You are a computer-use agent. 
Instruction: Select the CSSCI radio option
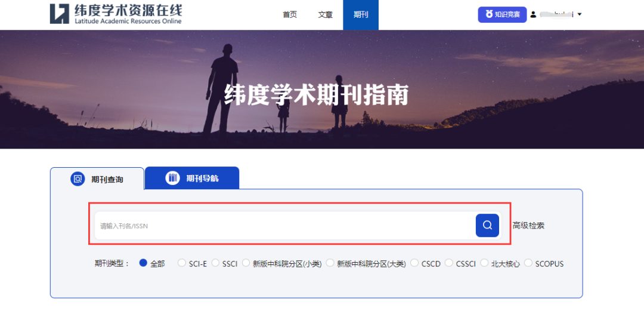click(449, 263)
